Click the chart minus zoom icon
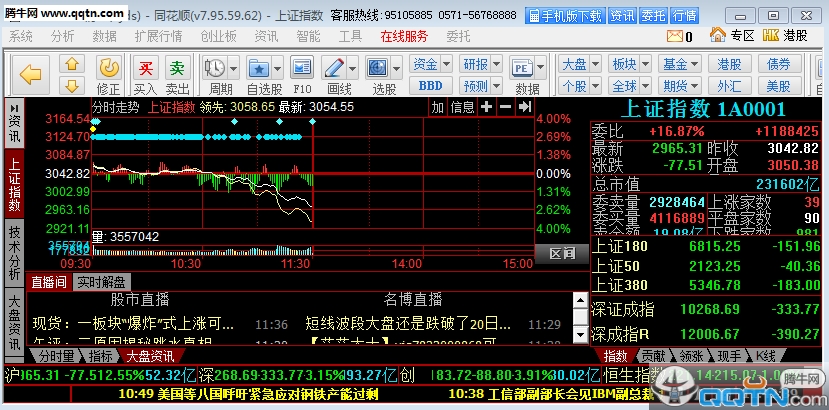 pyautogui.click(x=505, y=107)
